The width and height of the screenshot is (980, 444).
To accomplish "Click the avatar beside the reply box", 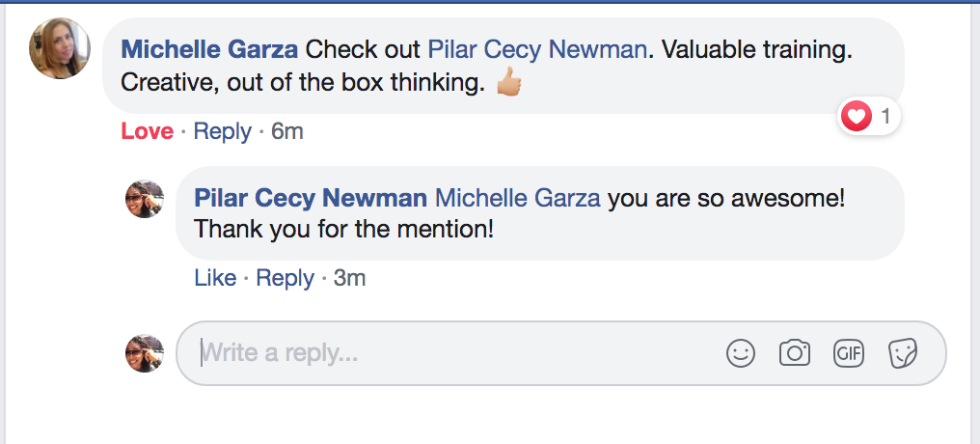I will 146,353.
